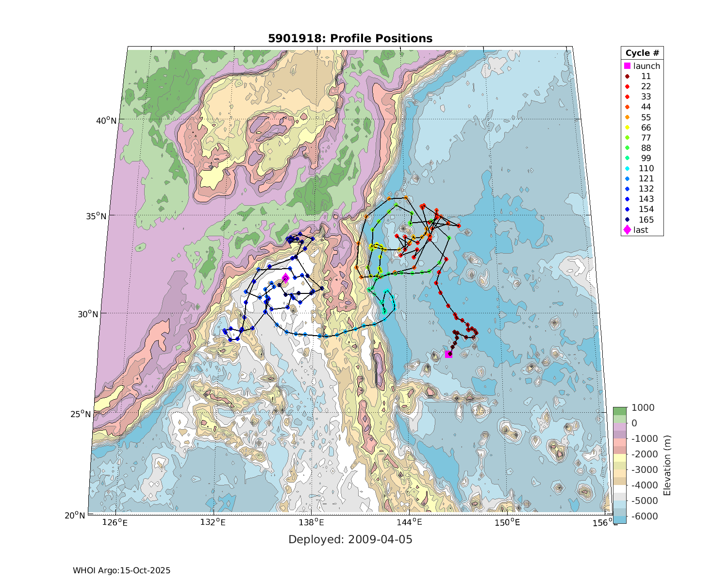Viewport: 728px width, 582px height.
Task: Select the cycle 66 yellow legend marker
Action: [x=627, y=128]
